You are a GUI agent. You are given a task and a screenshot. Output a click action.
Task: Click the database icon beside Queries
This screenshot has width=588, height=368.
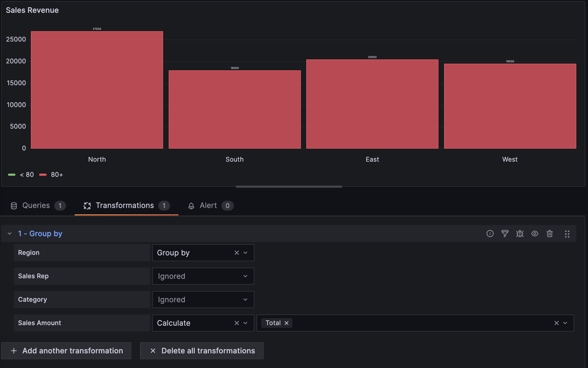pos(14,205)
